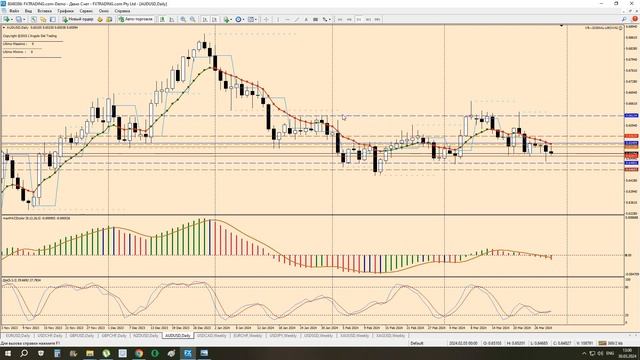Viewport: 640px width, 360px height.
Task: Expand the Templates dropdown arrow
Action: coord(256,19)
